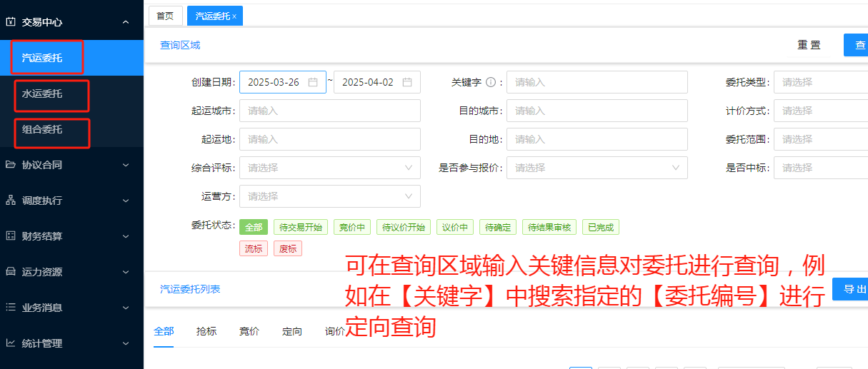868x369 pixels.
Task: Open calendar icon in end date 2025-04-02
Action: tap(407, 82)
